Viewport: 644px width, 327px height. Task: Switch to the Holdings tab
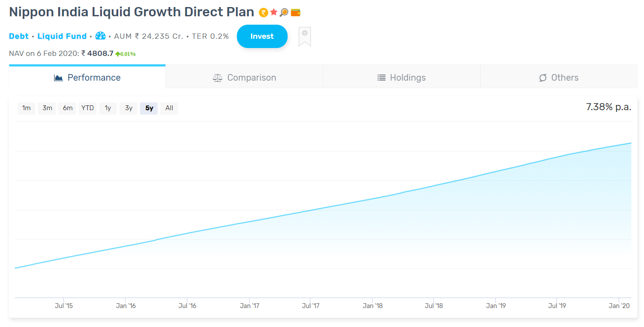402,78
